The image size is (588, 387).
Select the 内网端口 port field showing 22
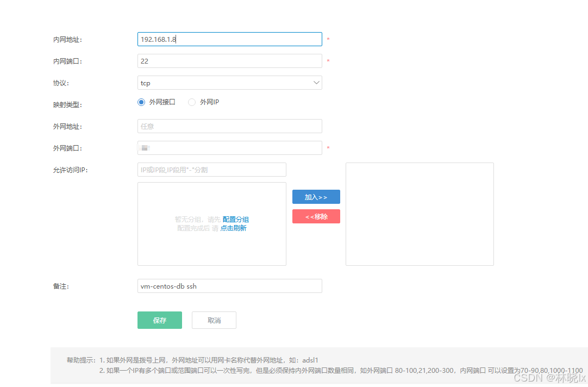(x=229, y=60)
